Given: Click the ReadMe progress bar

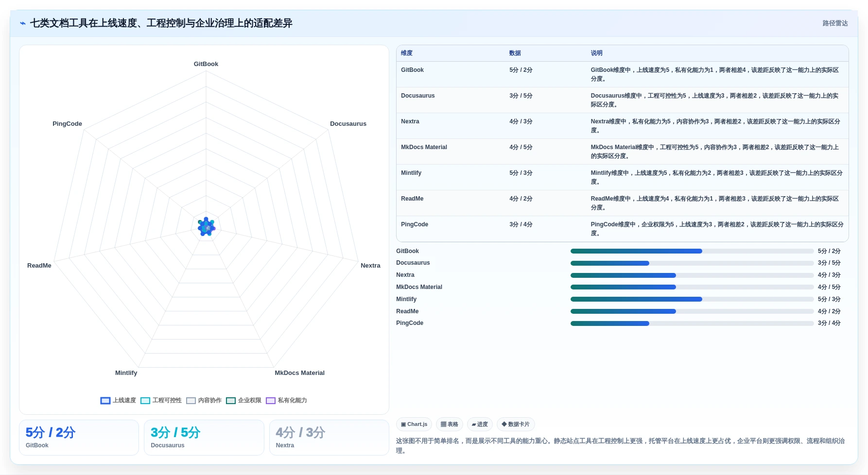Looking at the screenshot, I should (692, 311).
